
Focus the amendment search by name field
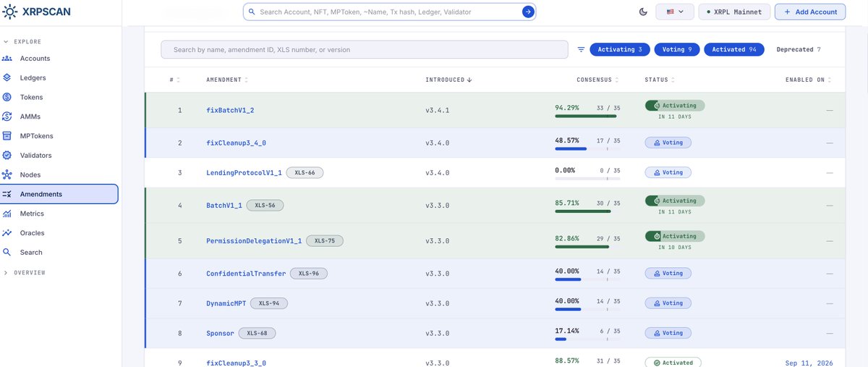(x=365, y=49)
